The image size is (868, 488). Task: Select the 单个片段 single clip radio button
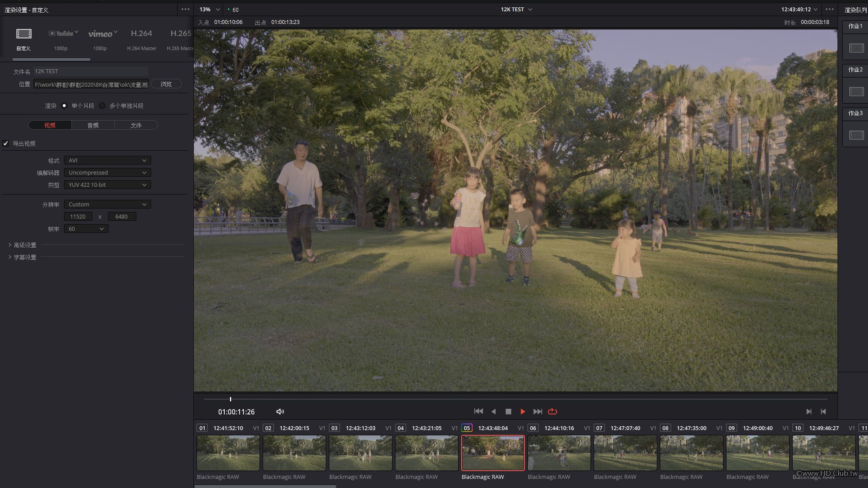click(x=64, y=105)
